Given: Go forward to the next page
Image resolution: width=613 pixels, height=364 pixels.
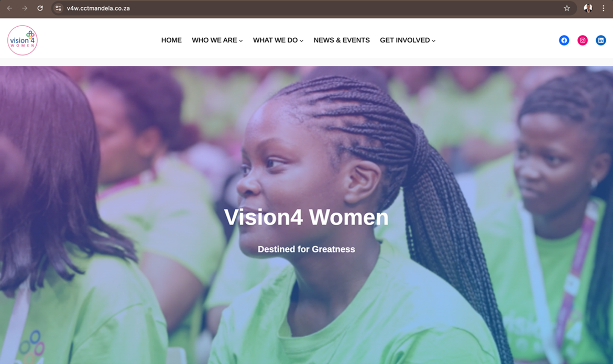Looking at the screenshot, I should (25, 8).
